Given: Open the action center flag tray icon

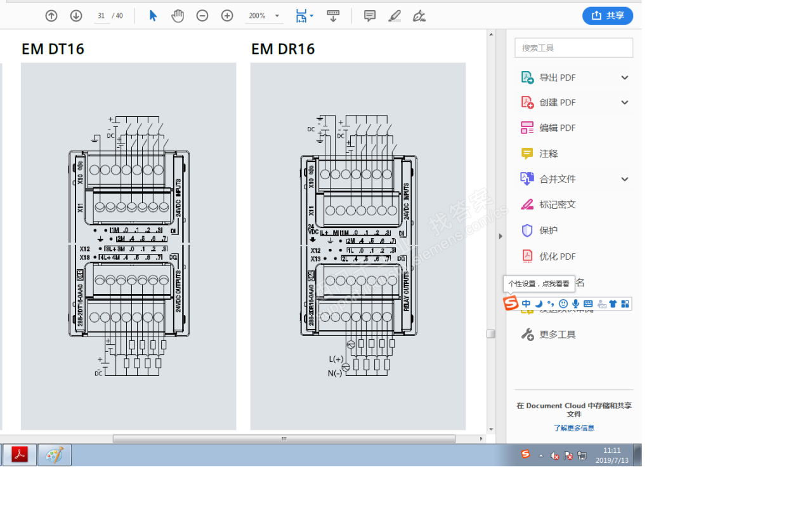Looking at the screenshot, I should [x=568, y=455].
